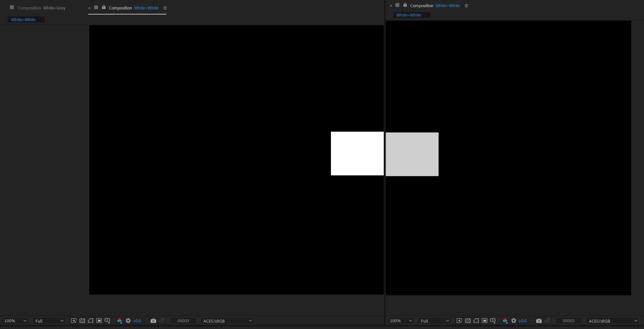
Task: Click the right viewer's Reset Exposure aperture icon
Action: [514, 321]
